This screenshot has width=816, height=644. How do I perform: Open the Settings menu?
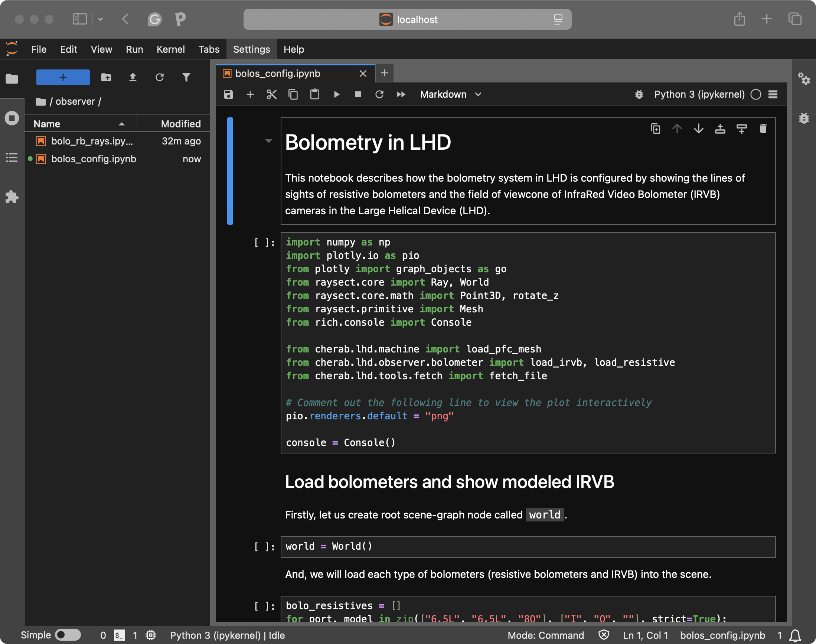click(251, 49)
